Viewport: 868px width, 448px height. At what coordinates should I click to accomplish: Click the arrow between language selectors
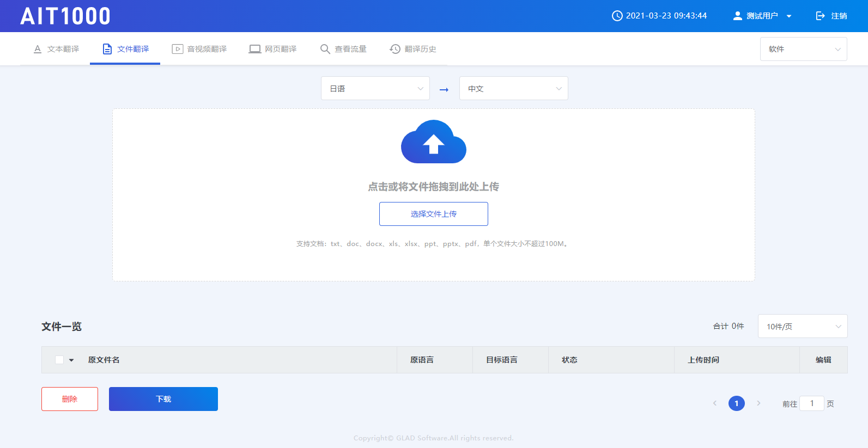pos(444,89)
